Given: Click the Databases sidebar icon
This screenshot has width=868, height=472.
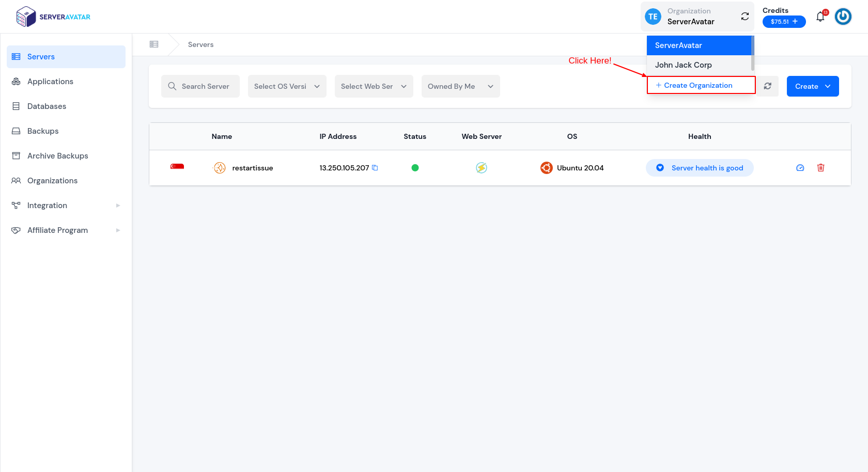Looking at the screenshot, I should tap(16, 106).
